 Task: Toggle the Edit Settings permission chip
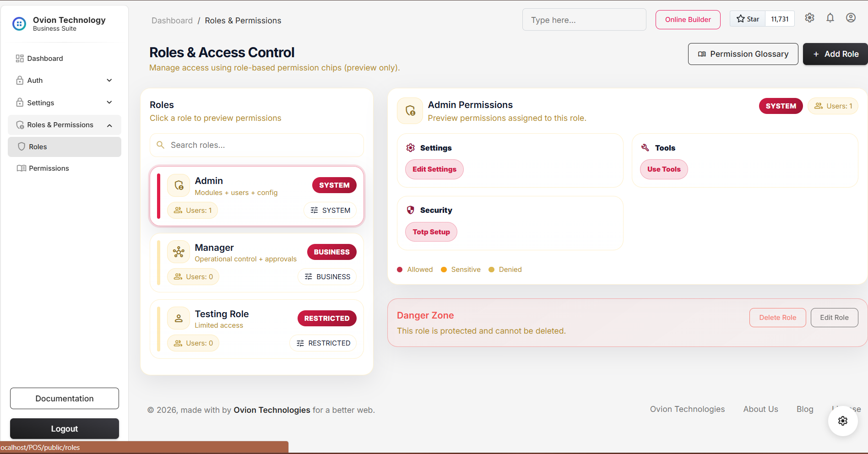click(434, 169)
